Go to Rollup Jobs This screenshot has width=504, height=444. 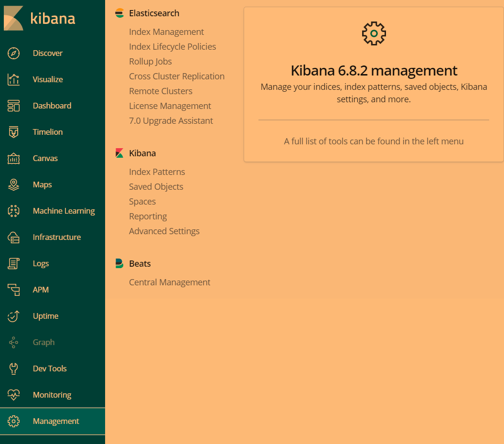(x=150, y=61)
